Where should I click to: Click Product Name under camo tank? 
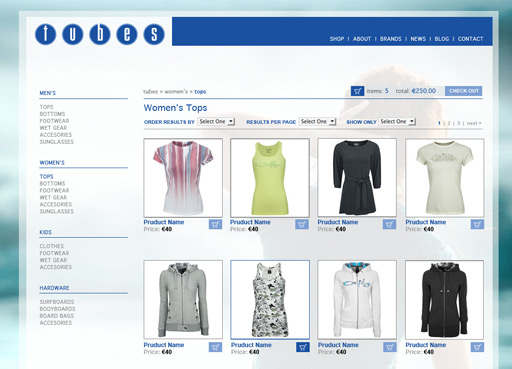pyautogui.click(x=251, y=345)
